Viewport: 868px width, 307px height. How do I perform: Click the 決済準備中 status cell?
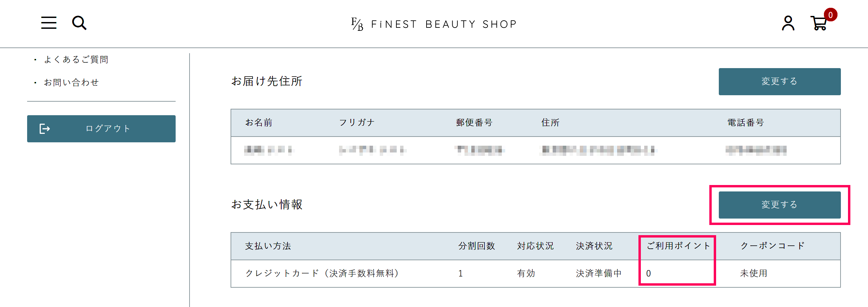click(x=598, y=273)
